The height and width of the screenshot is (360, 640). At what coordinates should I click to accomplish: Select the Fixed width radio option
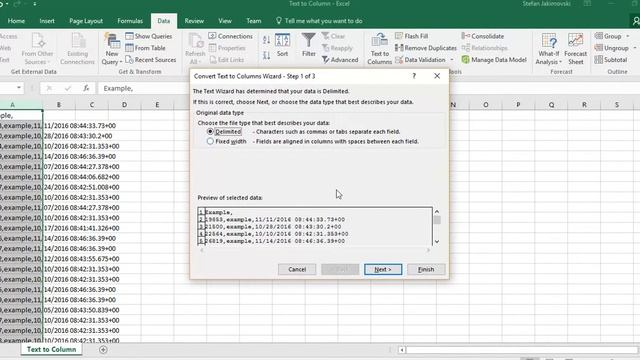tap(210, 141)
